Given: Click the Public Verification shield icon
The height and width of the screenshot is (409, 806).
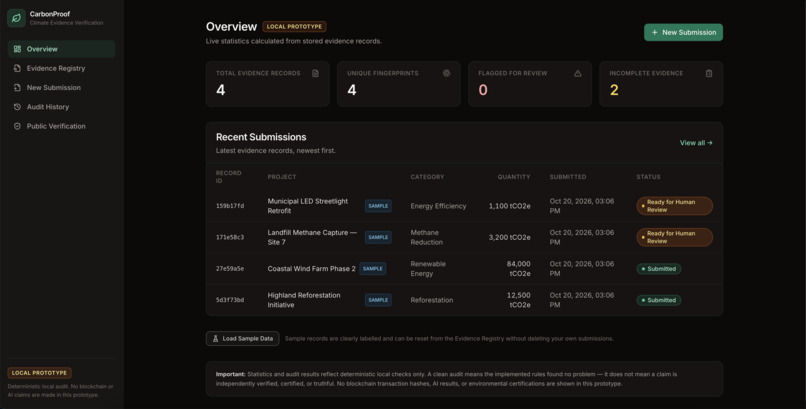Looking at the screenshot, I should pos(17,126).
